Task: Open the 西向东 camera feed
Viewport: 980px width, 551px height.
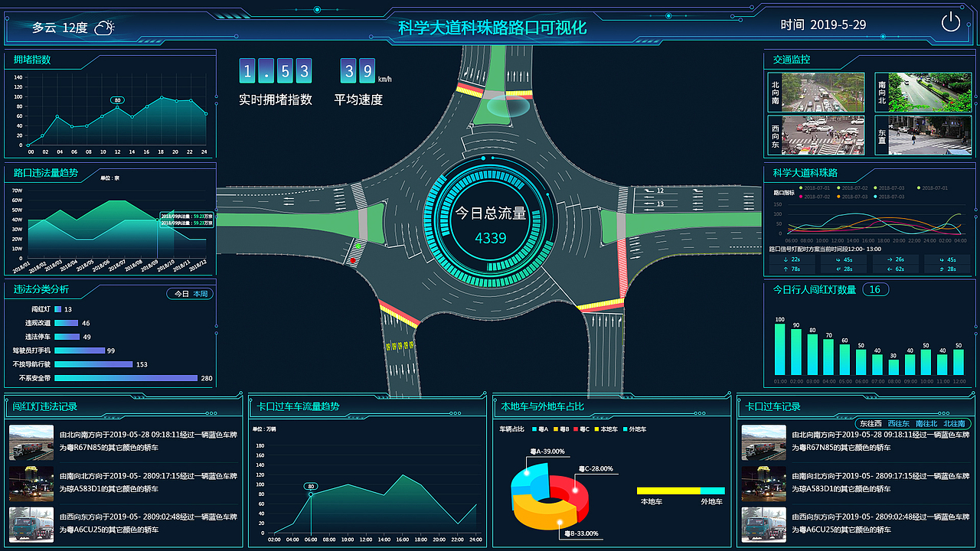Action: coord(815,135)
